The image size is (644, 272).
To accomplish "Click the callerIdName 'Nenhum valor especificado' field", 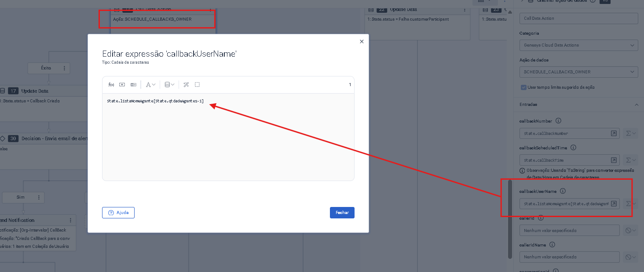I will [570, 257].
